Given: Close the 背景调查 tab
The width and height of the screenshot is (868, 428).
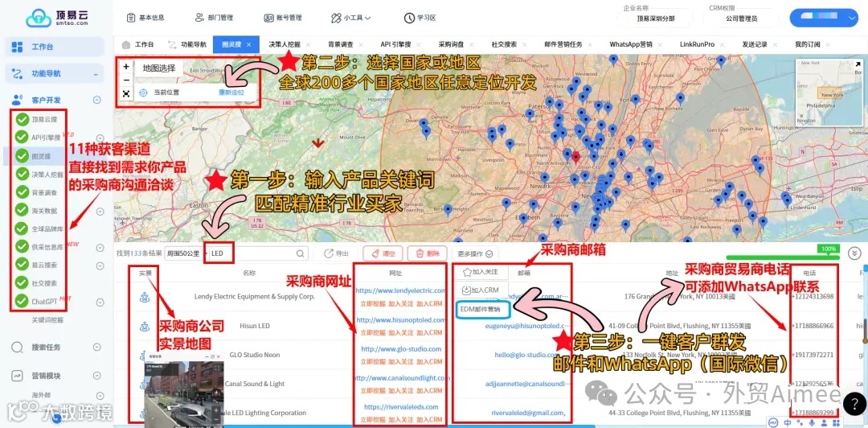Looking at the screenshot, I should coord(361,44).
